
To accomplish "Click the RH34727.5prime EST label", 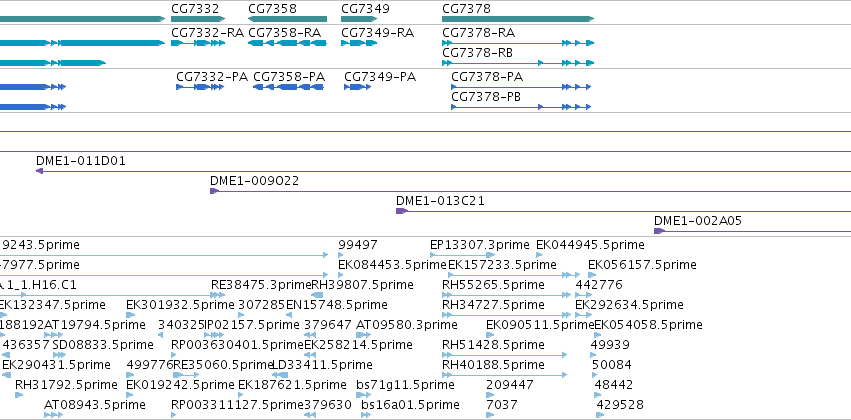I will (x=493, y=305).
